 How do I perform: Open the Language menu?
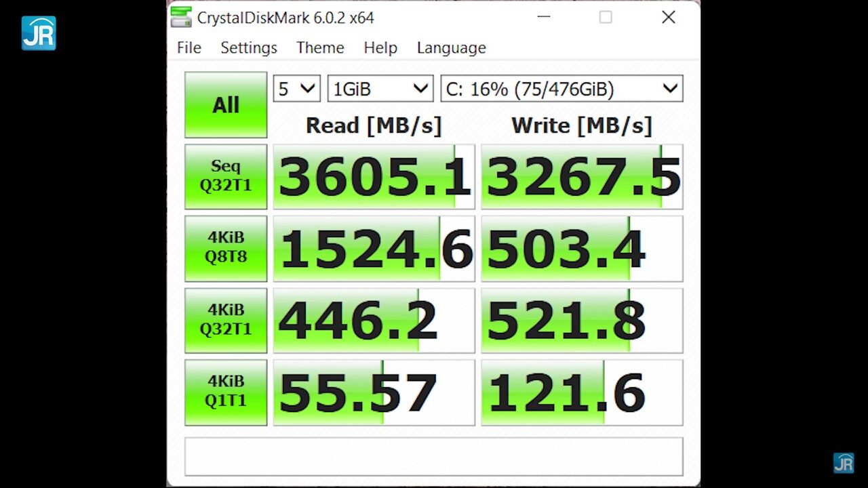pos(451,48)
